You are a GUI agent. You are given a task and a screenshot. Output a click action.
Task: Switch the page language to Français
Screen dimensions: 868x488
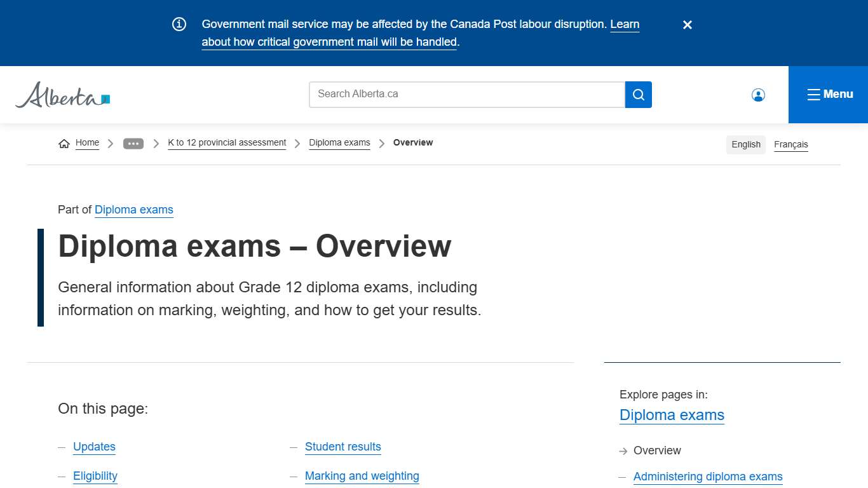click(790, 144)
